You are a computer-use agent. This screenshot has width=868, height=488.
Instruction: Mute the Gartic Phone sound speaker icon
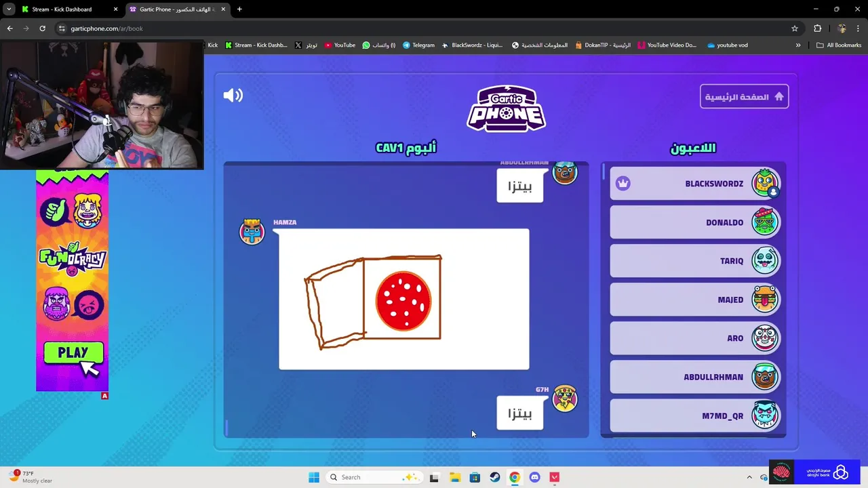tap(233, 96)
